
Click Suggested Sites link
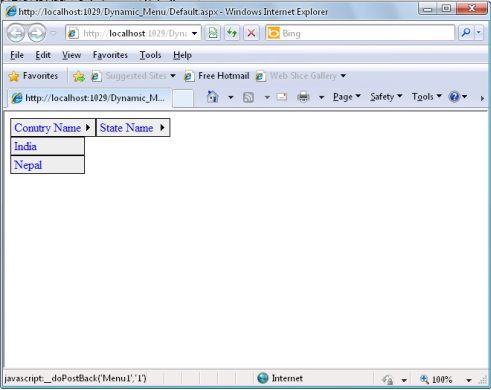[133, 76]
